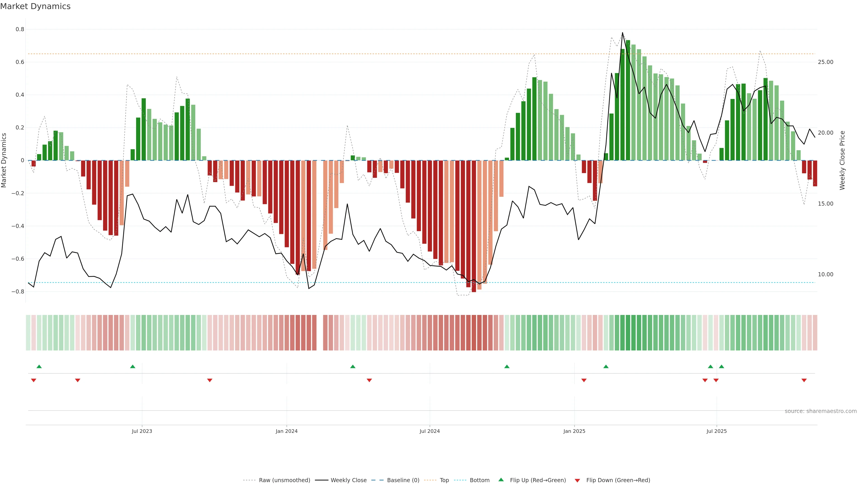The image size is (868, 488).
Task: Toggle the Weekly Close legend entry
Action: point(348,480)
